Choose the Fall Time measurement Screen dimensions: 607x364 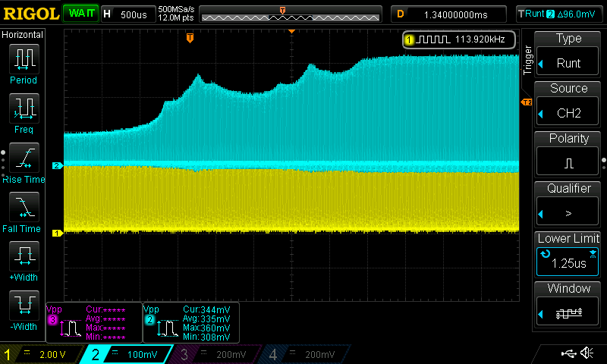[24, 212]
